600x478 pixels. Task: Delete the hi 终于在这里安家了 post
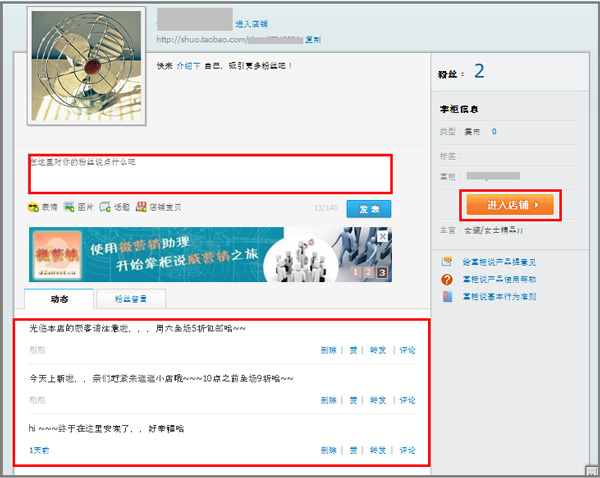[x=328, y=450]
